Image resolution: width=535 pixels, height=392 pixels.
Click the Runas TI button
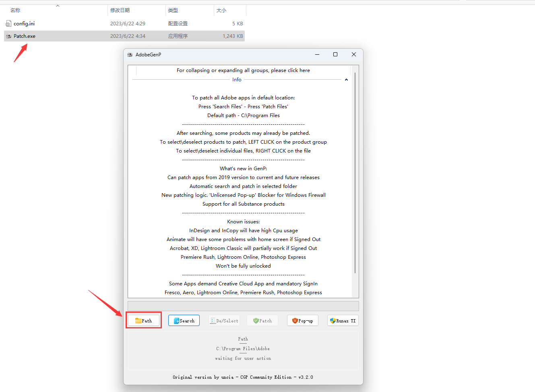pos(343,321)
